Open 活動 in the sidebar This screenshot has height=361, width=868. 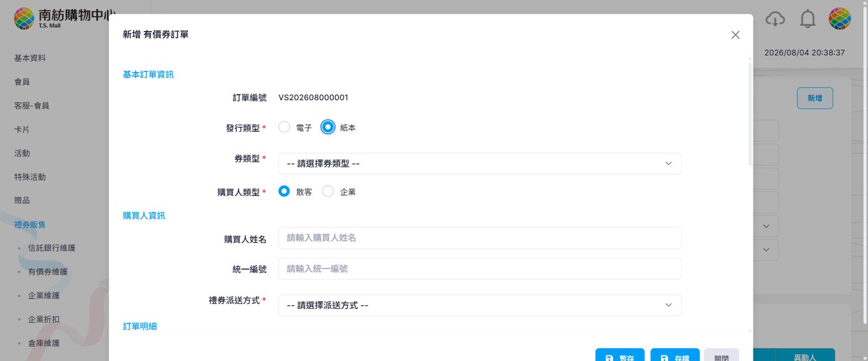[x=22, y=153]
